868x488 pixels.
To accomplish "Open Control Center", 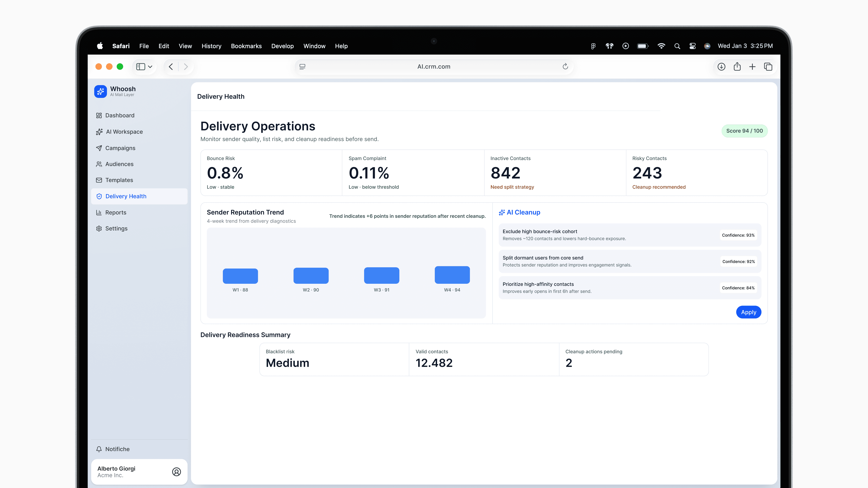I will coord(693,46).
